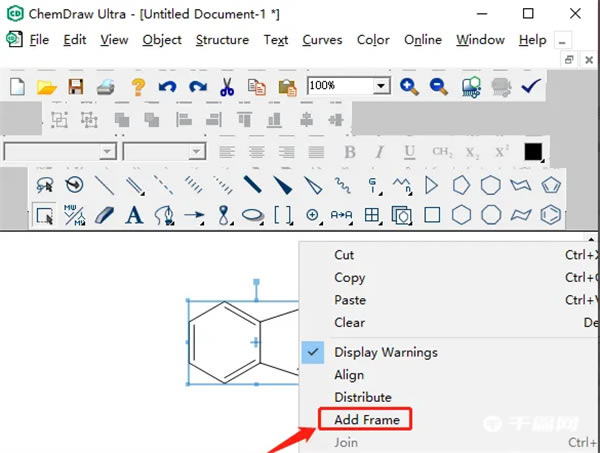Viewport: 600px width, 453px height.
Task: Open the zoom 100% dropdown arrow
Action: coord(381,86)
